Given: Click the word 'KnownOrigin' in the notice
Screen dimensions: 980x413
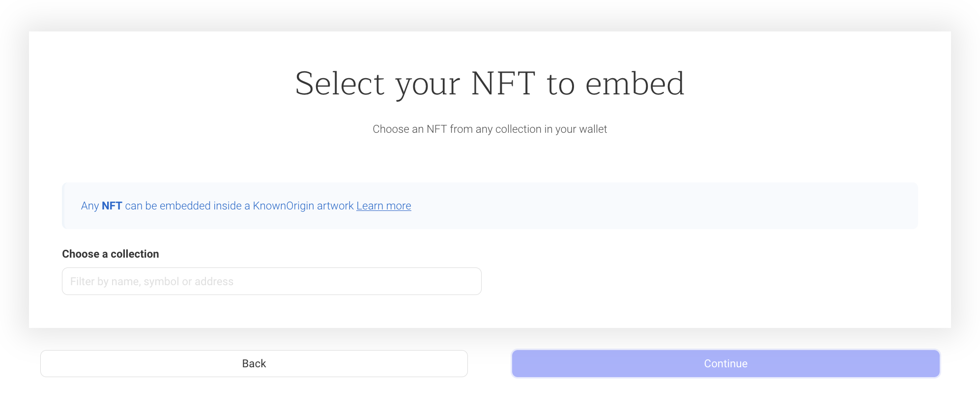Looking at the screenshot, I should click(x=283, y=206).
